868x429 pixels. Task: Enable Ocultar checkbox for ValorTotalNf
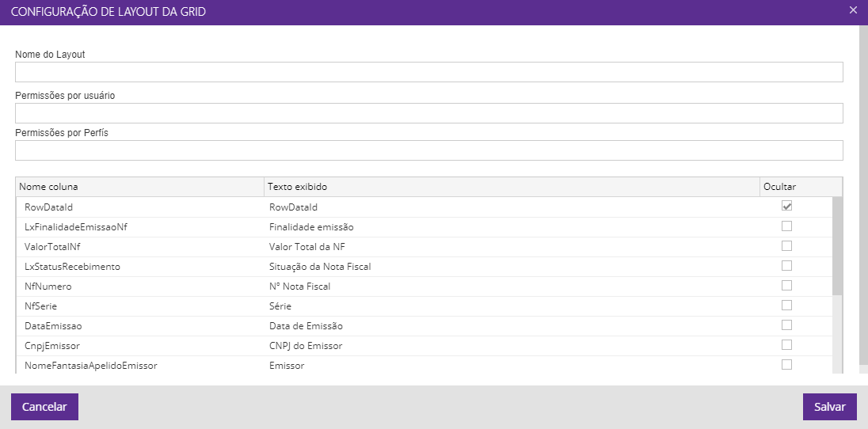pos(786,245)
